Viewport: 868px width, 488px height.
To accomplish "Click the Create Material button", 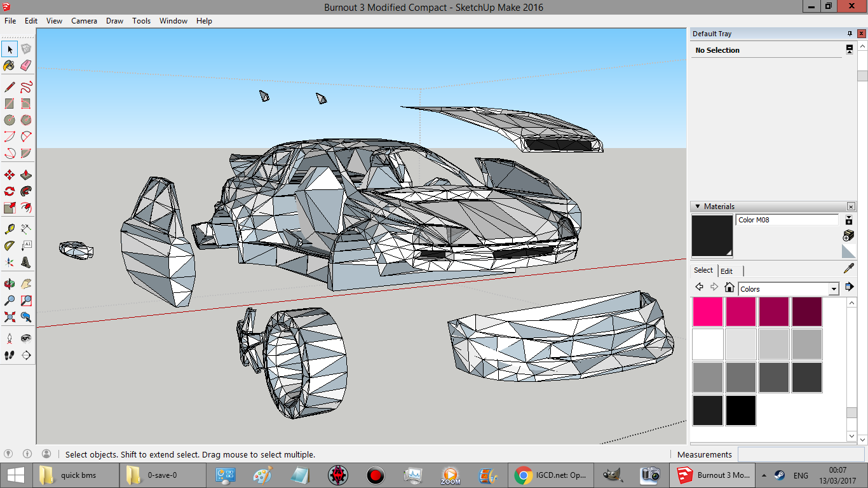I will [848, 236].
